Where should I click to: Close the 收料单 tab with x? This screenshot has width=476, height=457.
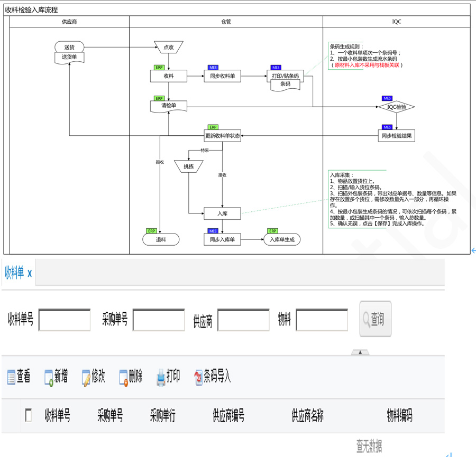pyautogui.click(x=30, y=273)
